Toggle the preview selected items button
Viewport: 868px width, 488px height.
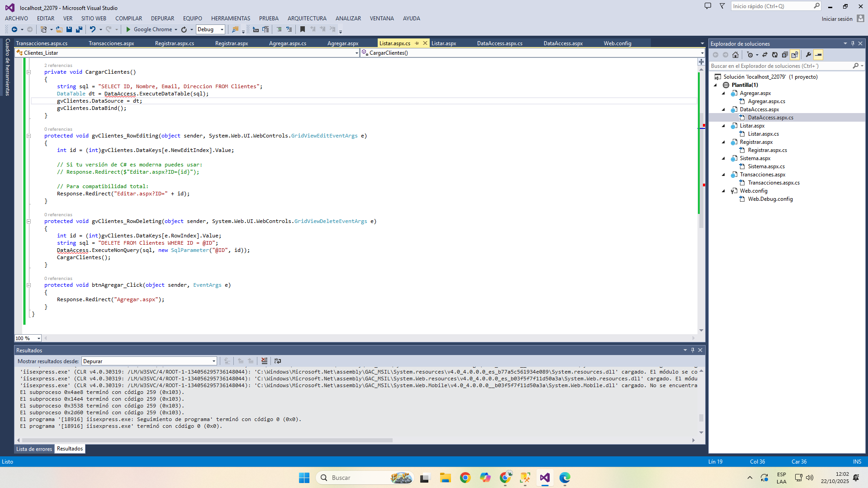[x=818, y=55]
